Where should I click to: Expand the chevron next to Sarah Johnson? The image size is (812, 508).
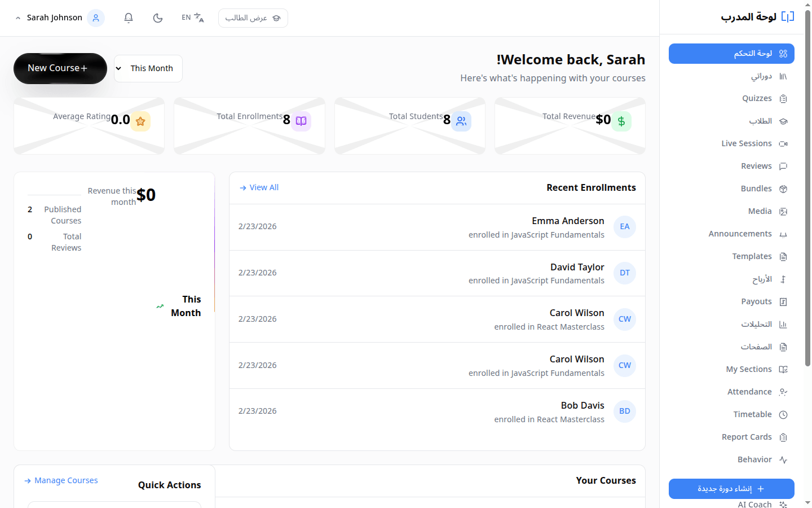click(17, 17)
